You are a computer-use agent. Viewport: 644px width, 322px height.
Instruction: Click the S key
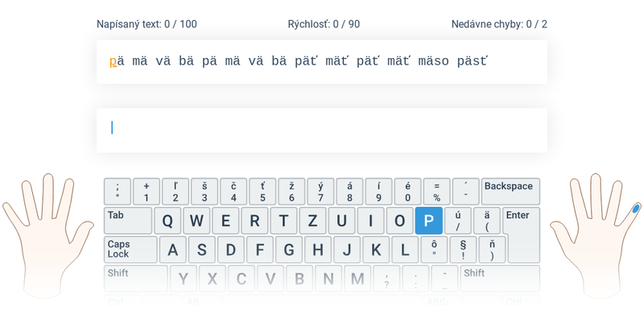tap(202, 250)
